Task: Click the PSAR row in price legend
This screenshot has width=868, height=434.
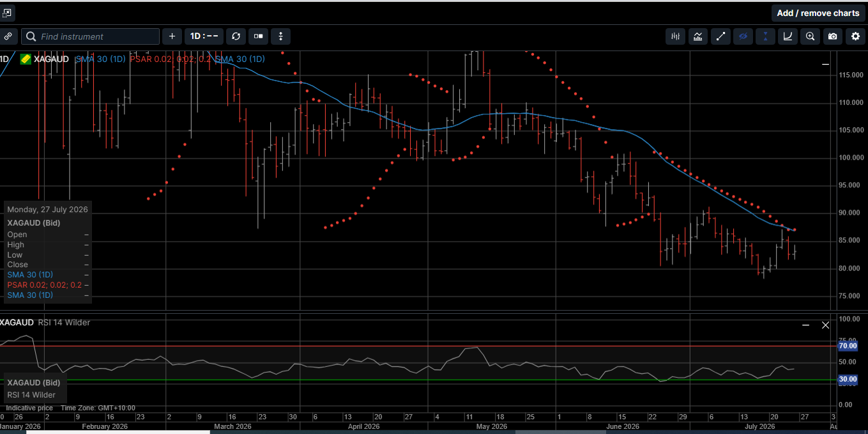Action: pos(48,284)
